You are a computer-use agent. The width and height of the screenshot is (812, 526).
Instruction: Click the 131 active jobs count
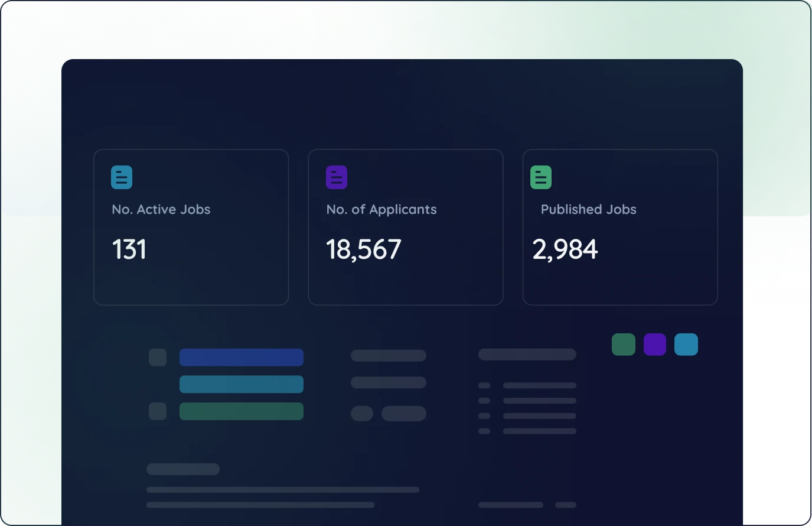(129, 249)
